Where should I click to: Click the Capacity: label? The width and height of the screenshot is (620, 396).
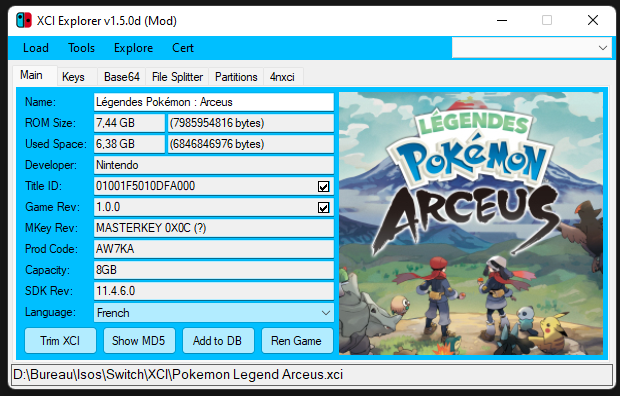pyautogui.click(x=47, y=270)
